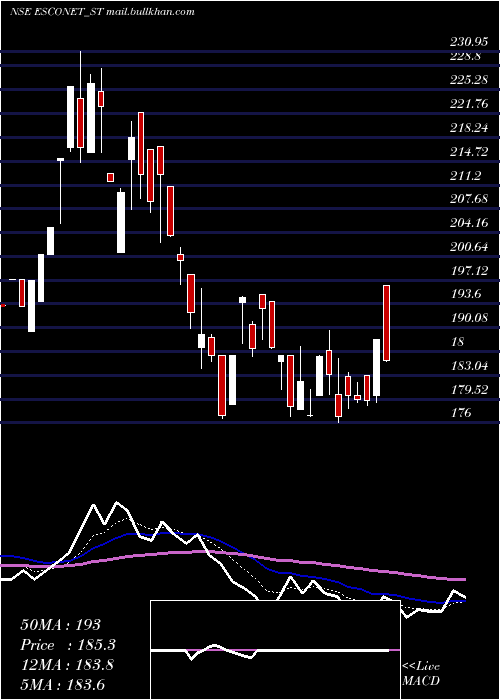Click the 230.95 price label
Screen dimensions: 500x700
468,42
